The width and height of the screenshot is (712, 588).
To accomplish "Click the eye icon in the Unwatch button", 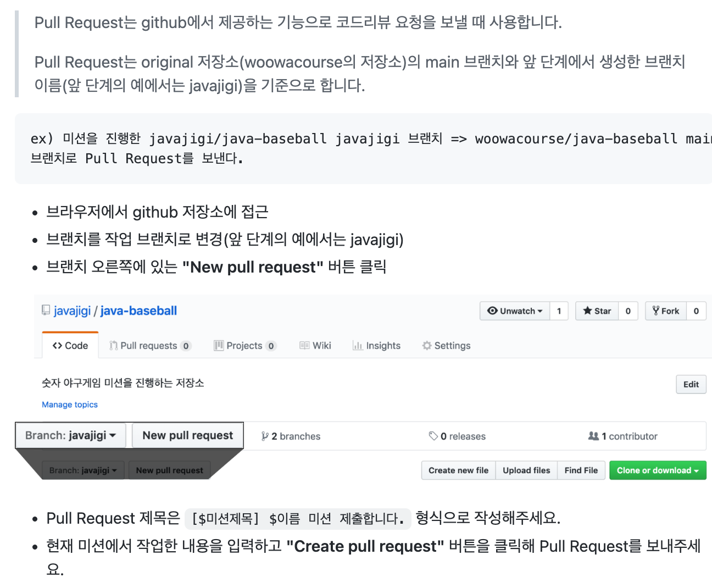I will 492,310.
